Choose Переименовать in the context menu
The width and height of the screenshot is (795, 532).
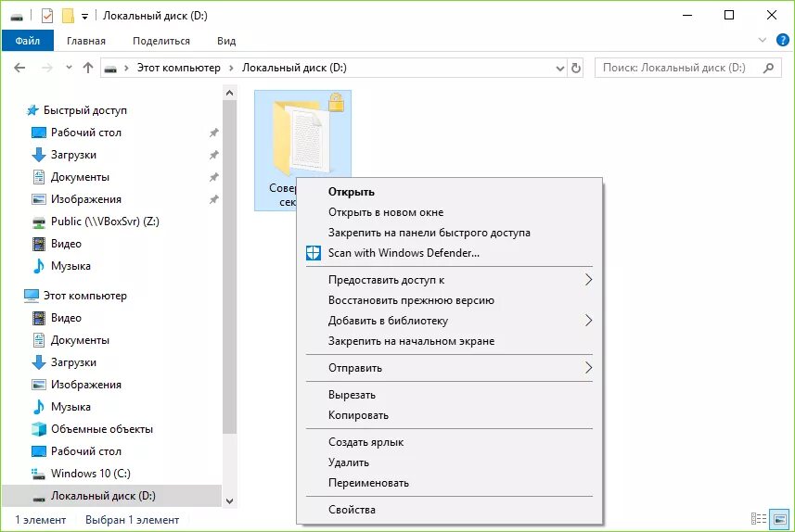click(449, 483)
